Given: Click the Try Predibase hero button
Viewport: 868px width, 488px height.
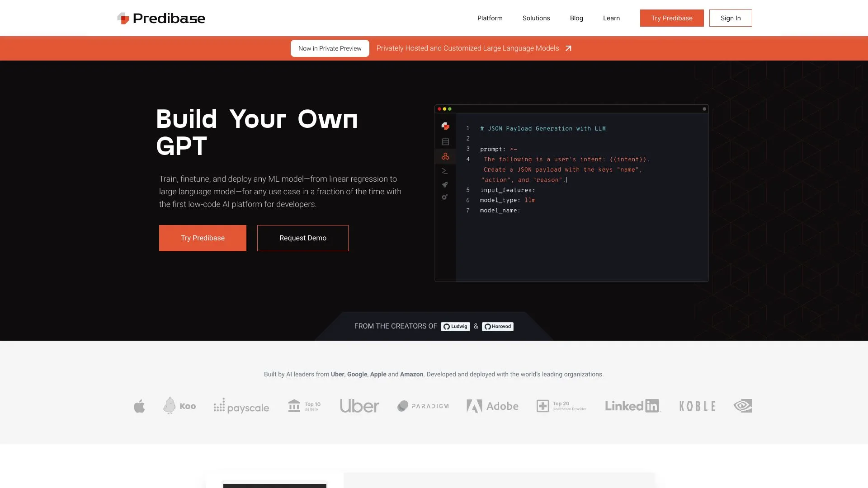Looking at the screenshot, I should pyautogui.click(x=203, y=238).
